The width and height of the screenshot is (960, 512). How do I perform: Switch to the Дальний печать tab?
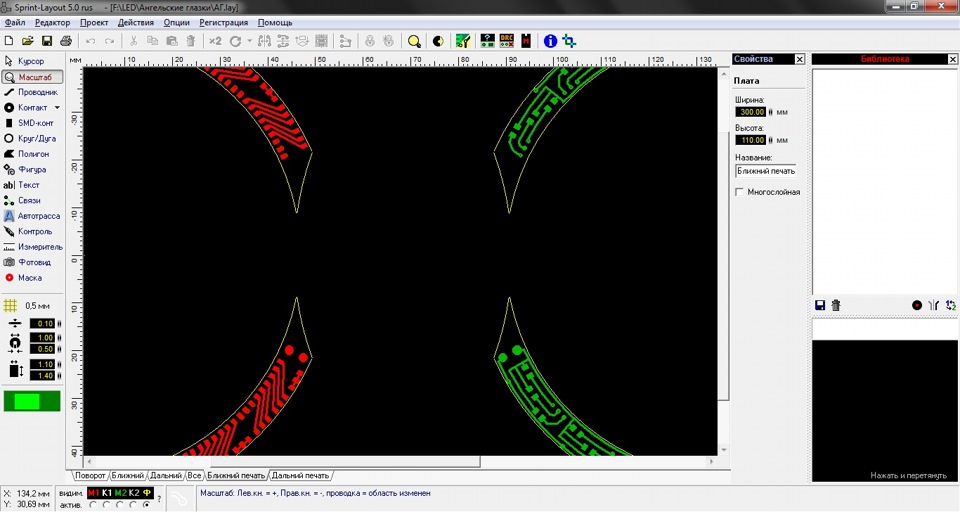(300, 475)
